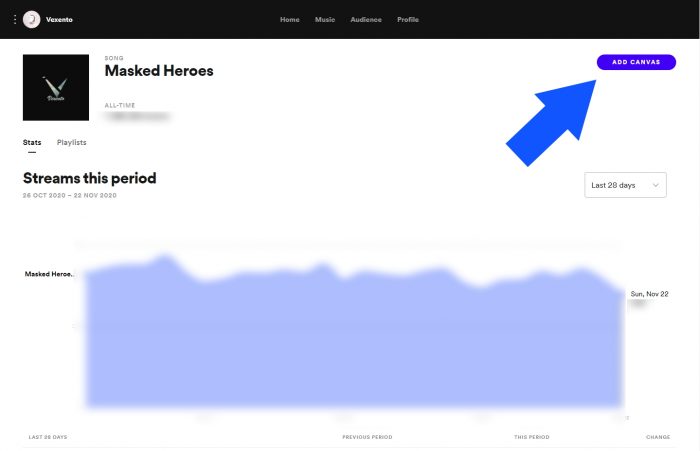Click the Previous Period column header

(x=367, y=437)
